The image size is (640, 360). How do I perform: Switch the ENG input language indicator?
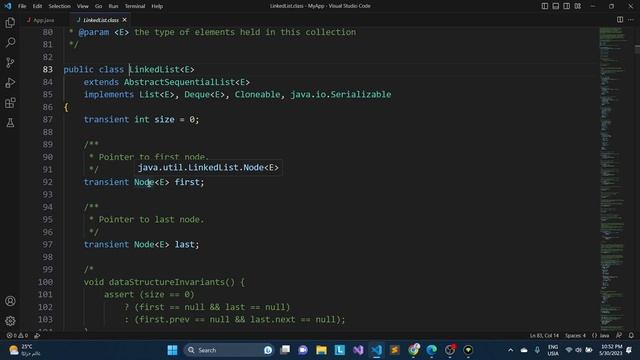point(553,350)
